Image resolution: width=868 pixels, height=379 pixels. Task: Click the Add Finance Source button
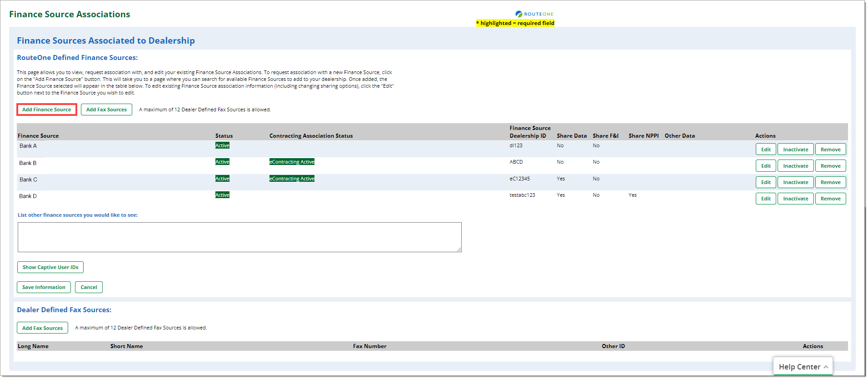tap(47, 110)
